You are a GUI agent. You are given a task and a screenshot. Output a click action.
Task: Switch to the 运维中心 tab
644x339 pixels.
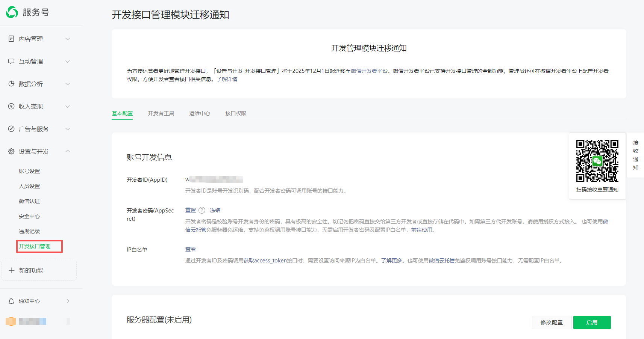200,113
